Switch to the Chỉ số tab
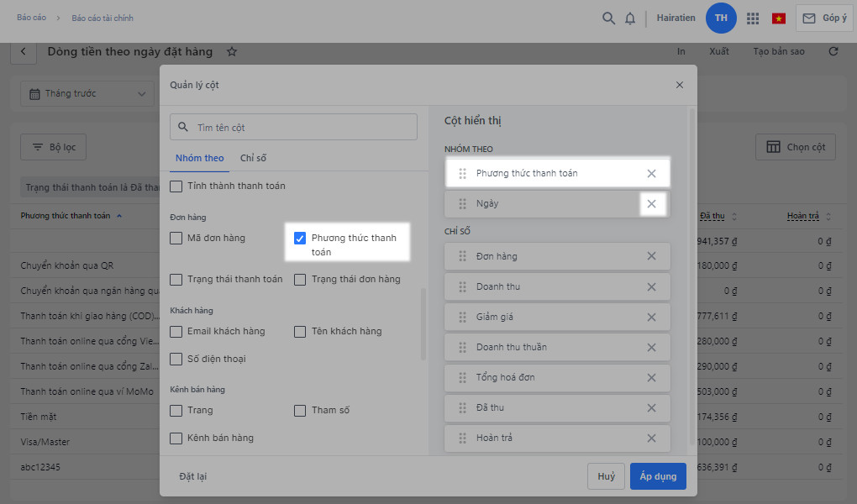This screenshot has height=504, width=857. pos(253,158)
